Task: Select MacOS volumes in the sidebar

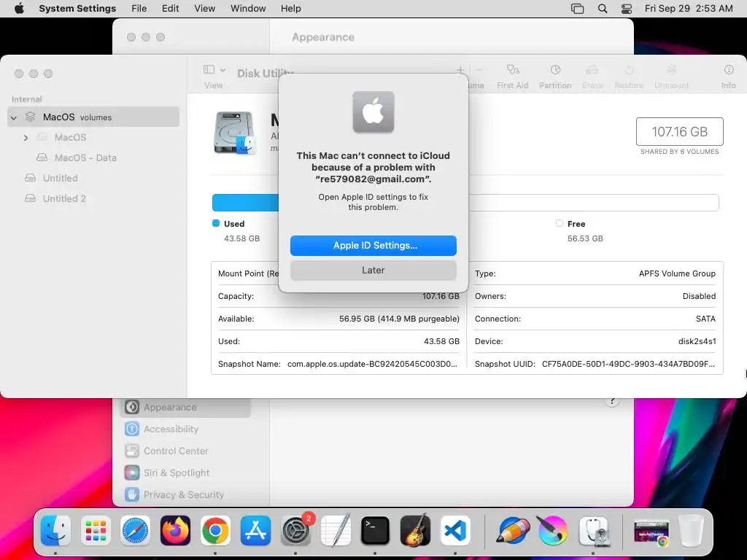Action: [x=93, y=117]
